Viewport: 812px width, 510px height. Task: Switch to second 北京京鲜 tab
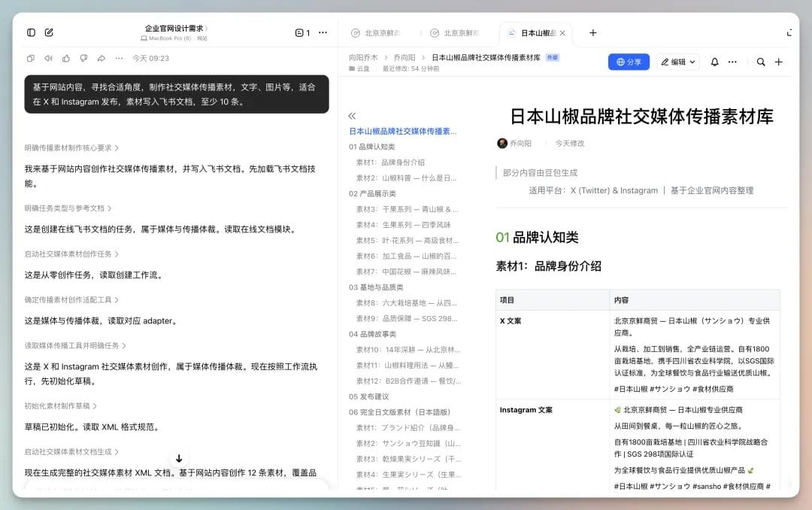456,33
